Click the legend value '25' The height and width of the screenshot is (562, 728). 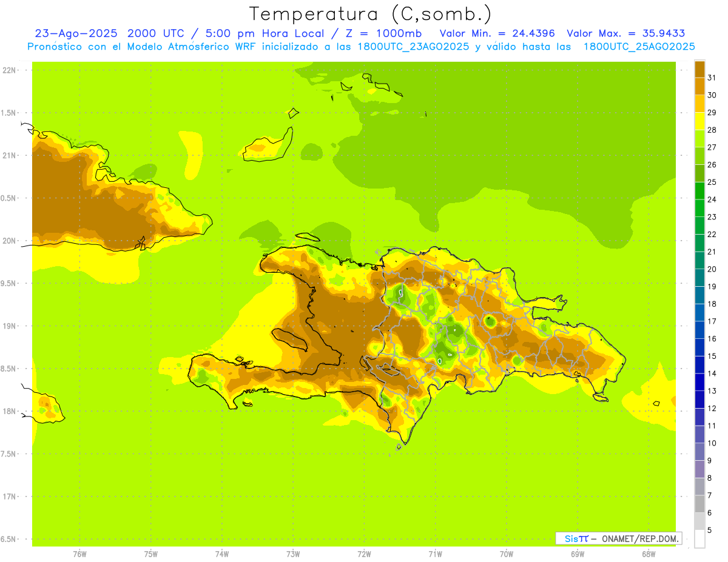coord(712,181)
